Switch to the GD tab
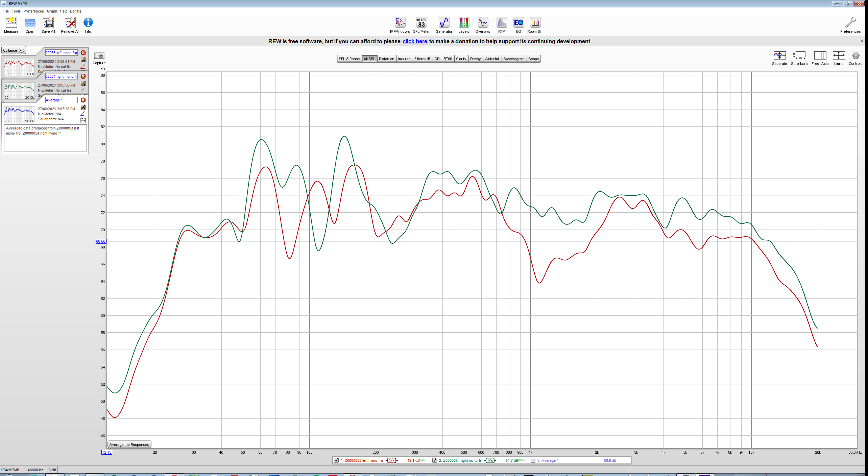Screen dimensions: 868x476 click(437, 59)
